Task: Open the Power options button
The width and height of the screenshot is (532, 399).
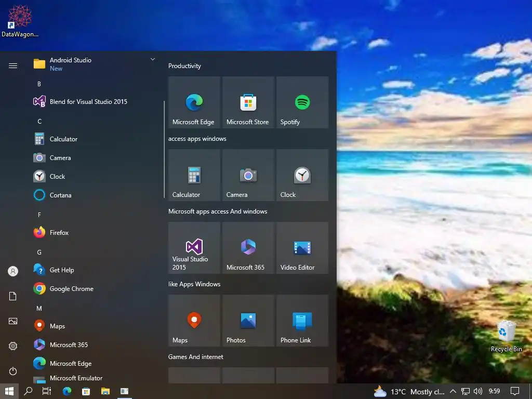Action: pos(13,371)
